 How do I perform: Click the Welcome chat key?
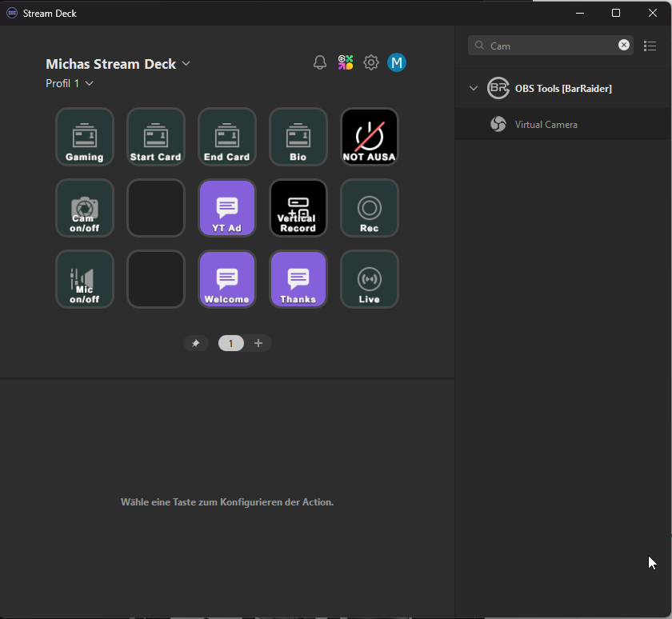pyautogui.click(x=226, y=279)
